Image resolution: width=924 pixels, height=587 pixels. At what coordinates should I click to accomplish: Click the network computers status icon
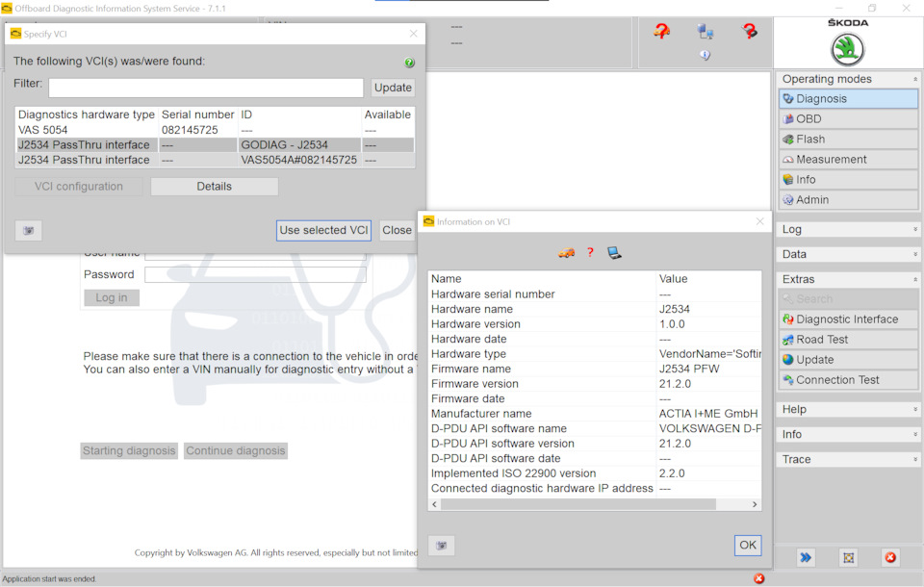pyautogui.click(x=705, y=31)
